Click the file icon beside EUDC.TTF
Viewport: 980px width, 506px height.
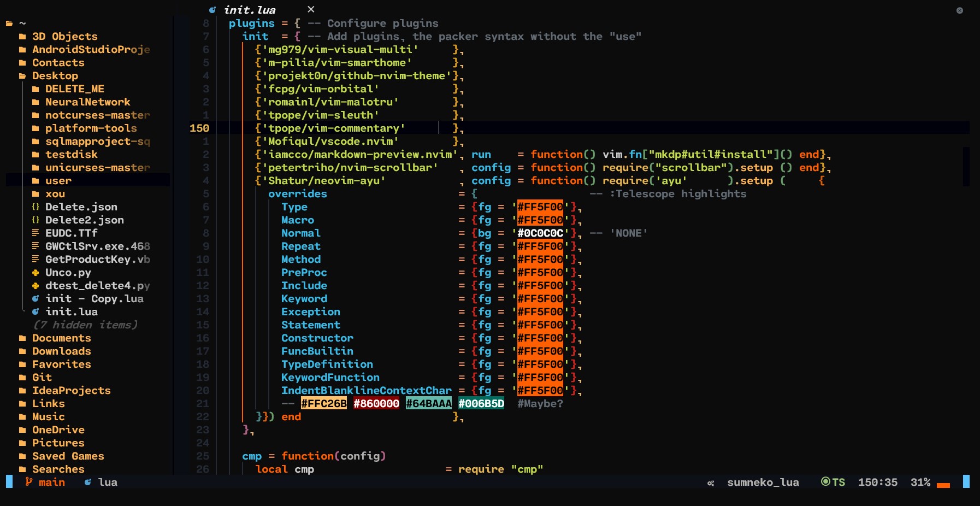pyautogui.click(x=36, y=233)
